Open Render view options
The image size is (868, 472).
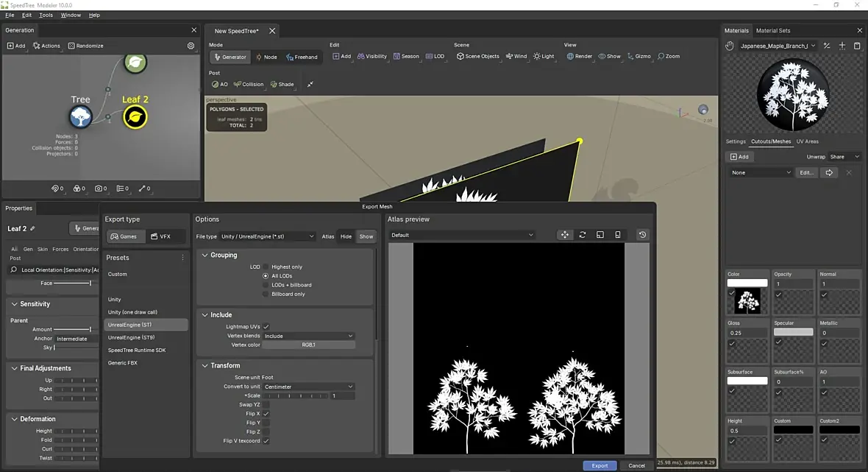[x=580, y=57]
